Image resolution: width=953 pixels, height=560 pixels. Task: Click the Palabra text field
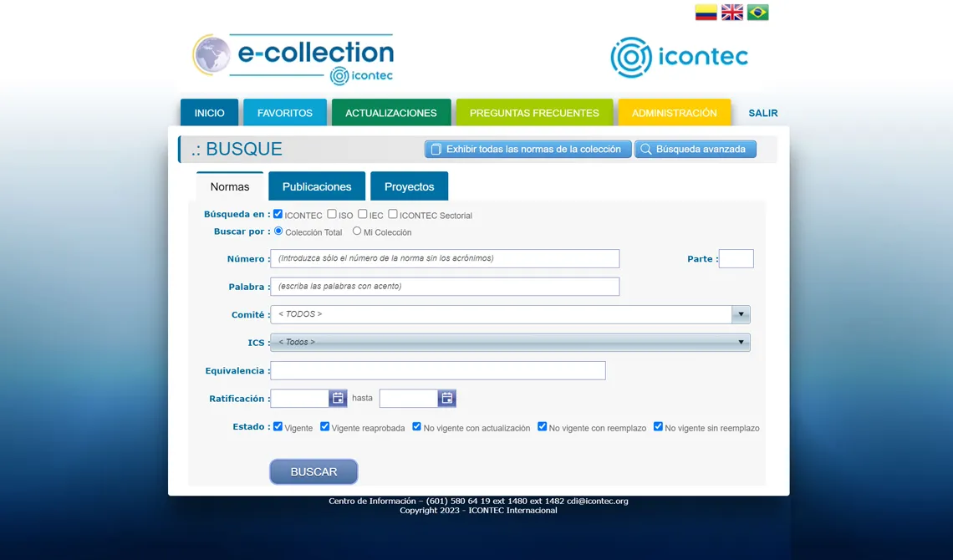click(445, 287)
